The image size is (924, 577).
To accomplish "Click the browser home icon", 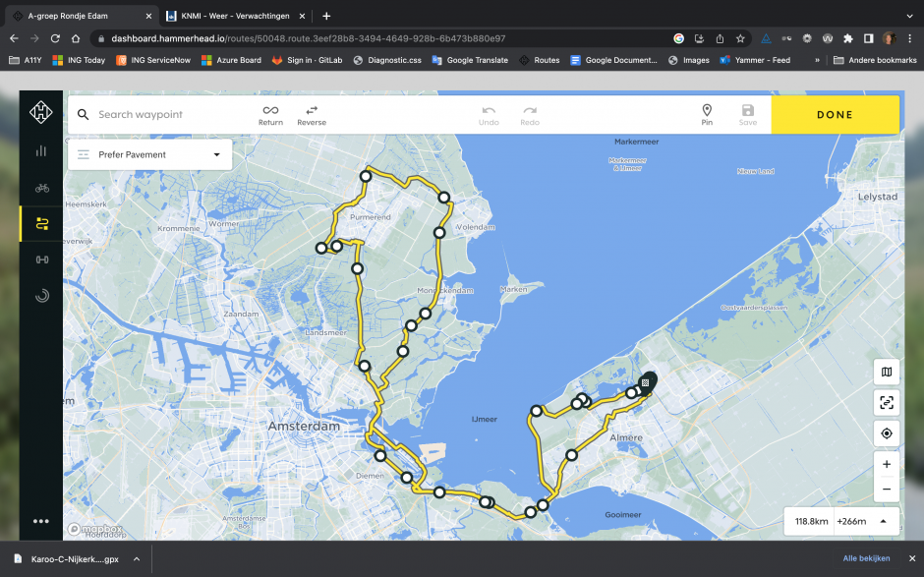I will 76,38.
